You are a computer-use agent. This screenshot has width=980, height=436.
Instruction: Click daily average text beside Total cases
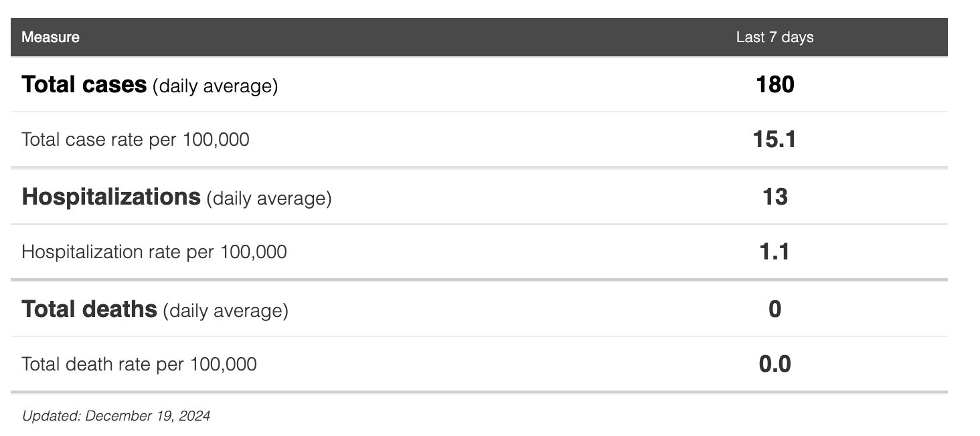(215, 86)
